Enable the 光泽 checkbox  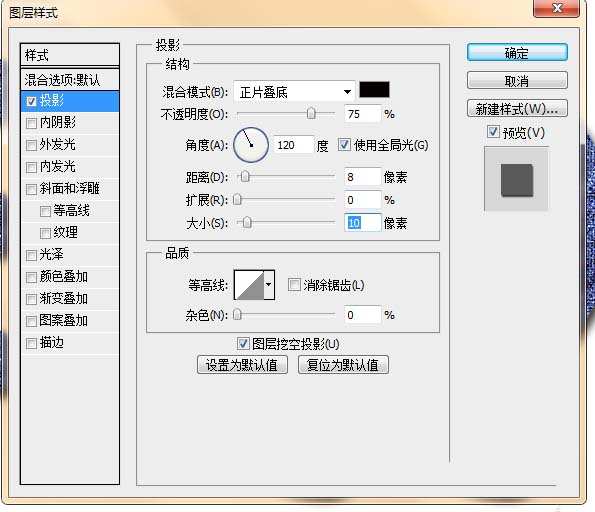click(x=31, y=255)
